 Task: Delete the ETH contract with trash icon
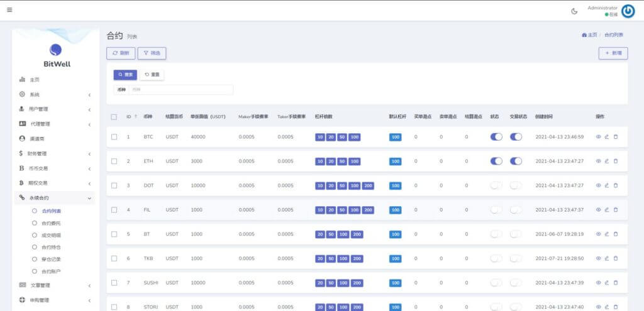click(615, 161)
